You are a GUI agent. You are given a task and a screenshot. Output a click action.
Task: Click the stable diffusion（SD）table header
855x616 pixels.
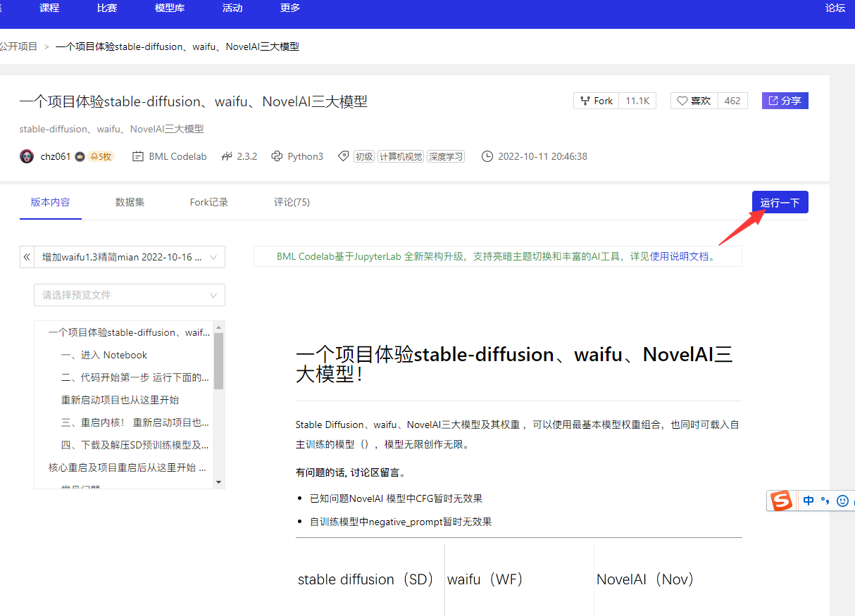[366, 579]
